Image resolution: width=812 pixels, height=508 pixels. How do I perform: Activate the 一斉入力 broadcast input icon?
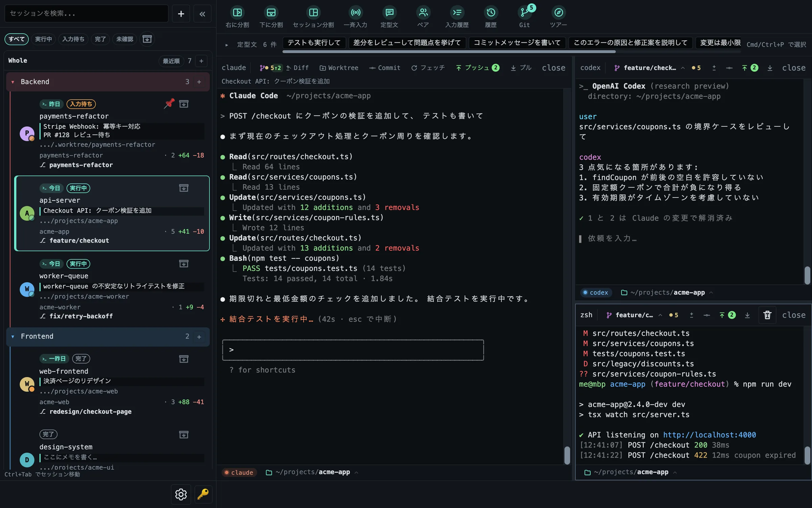[x=355, y=13]
